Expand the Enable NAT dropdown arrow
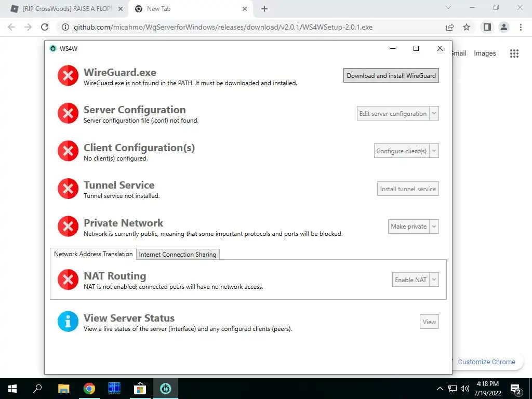The image size is (532, 399). pyautogui.click(x=434, y=280)
